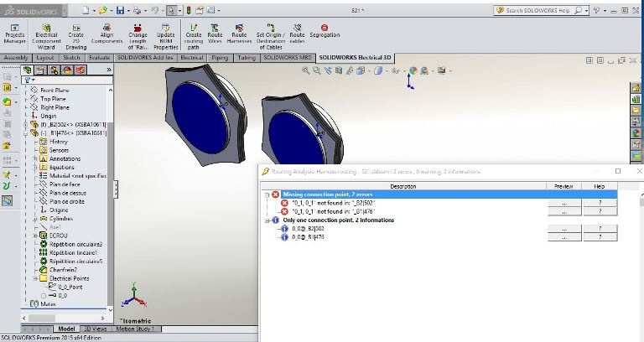The image size is (644, 342).
Task: Open the Tubing tab
Action: point(247,58)
